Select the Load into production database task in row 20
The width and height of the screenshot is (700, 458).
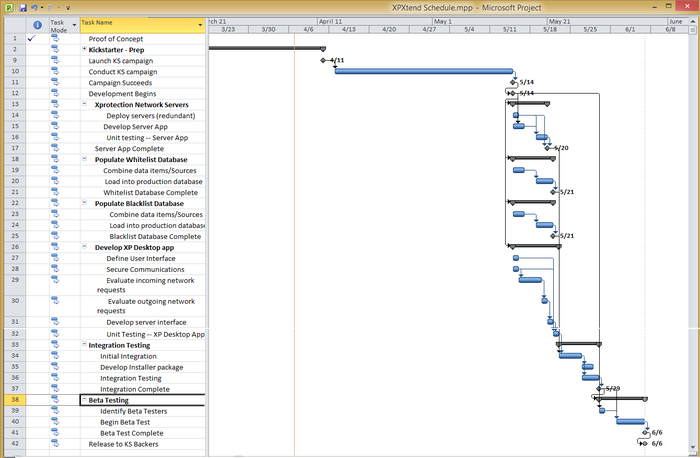(153, 181)
